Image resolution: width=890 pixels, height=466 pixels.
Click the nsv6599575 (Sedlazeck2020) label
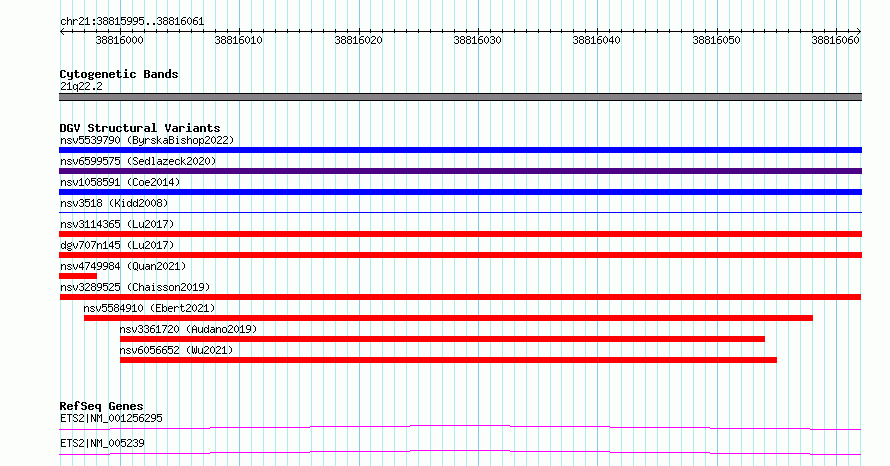pos(138,161)
